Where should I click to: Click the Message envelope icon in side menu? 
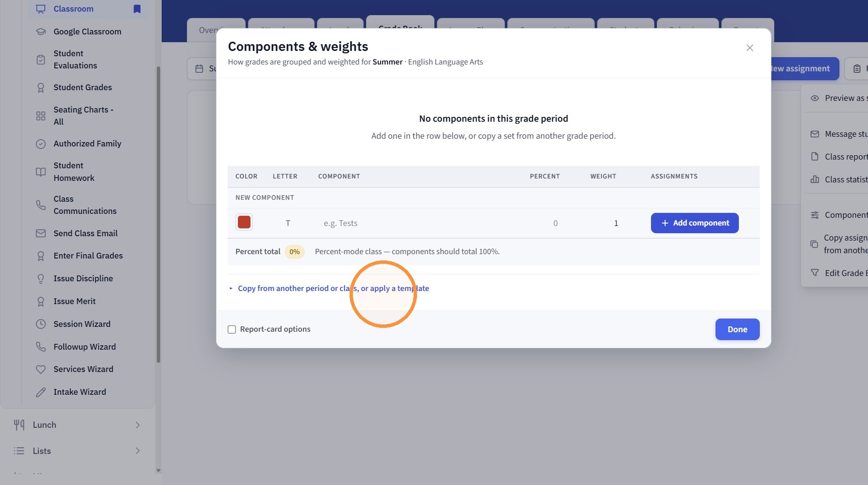point(815,134)
